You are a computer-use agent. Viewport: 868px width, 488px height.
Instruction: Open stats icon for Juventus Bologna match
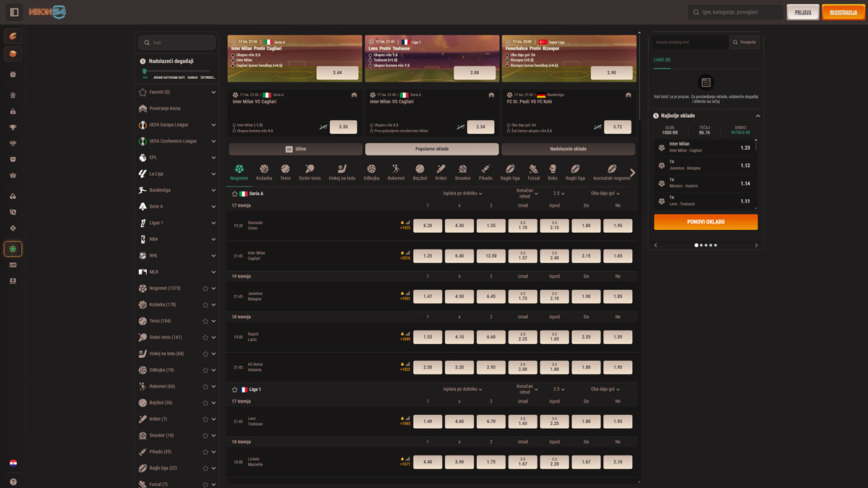click(x=407, y=294)
